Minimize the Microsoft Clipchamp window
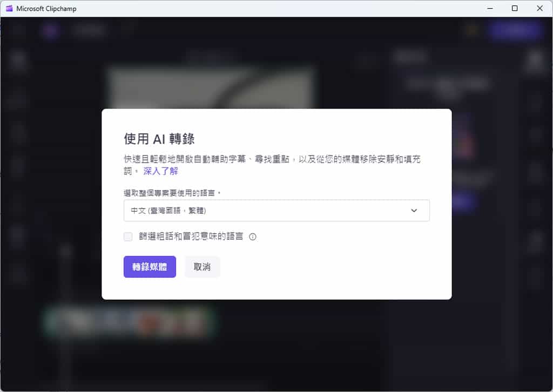This screenshot has height=392, width=553. 490,9
